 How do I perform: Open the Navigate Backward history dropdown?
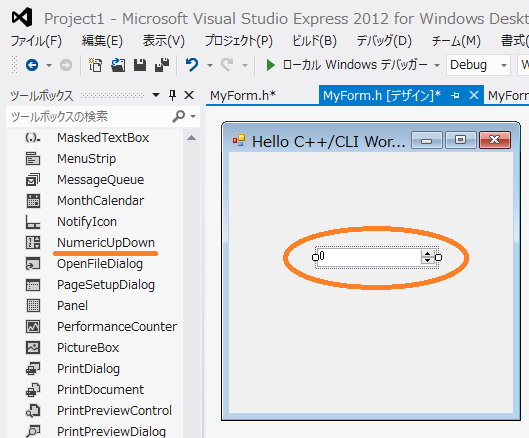click(x=49, y=65)
